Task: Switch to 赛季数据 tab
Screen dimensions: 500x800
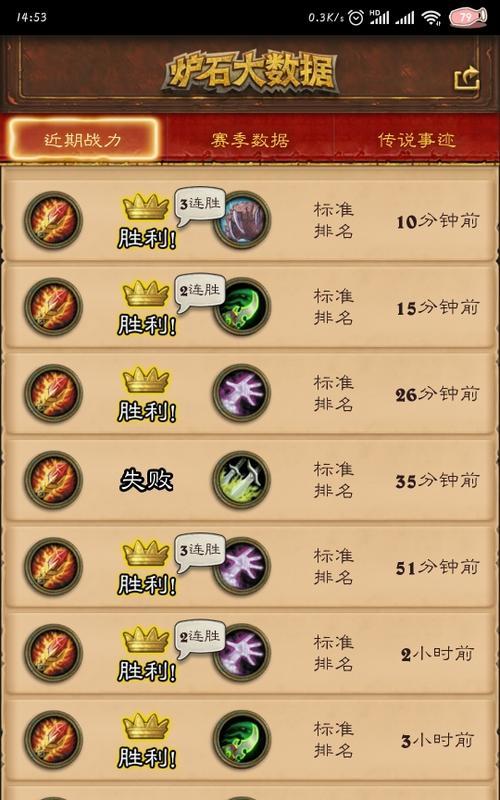Action: click(250, 140)
